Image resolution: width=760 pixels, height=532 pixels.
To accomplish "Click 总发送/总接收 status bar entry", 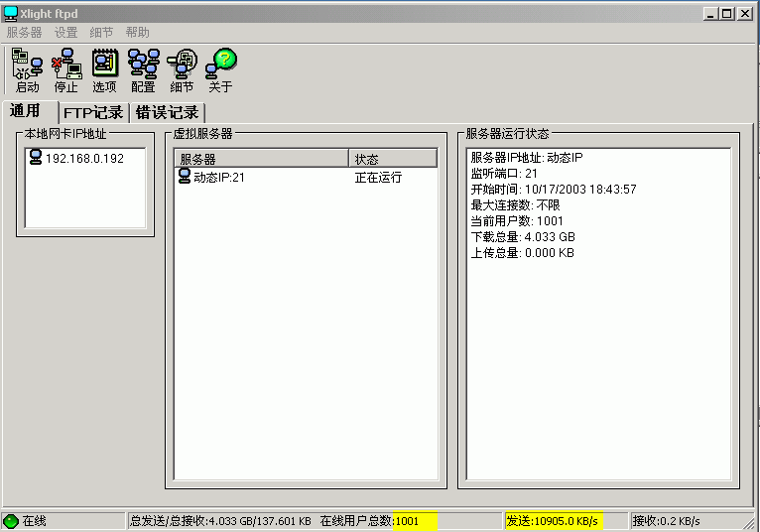I will [x=220, y=521].
